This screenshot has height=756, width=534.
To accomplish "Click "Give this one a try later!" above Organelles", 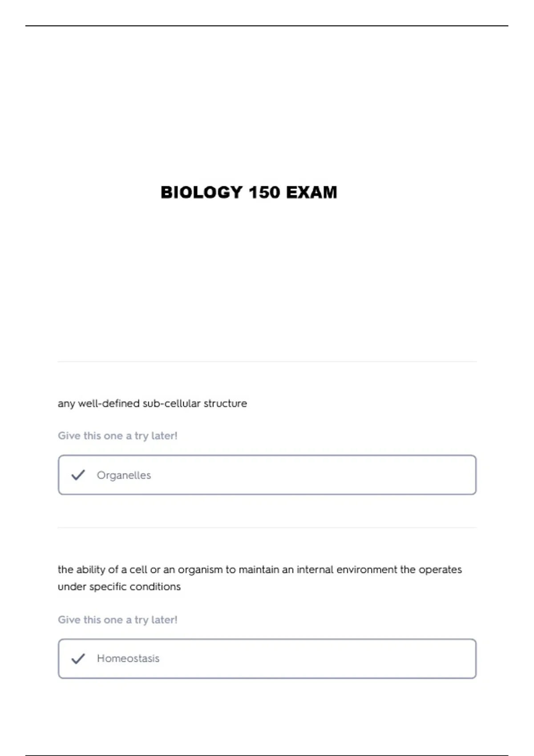I will click(x=117, y=436).
